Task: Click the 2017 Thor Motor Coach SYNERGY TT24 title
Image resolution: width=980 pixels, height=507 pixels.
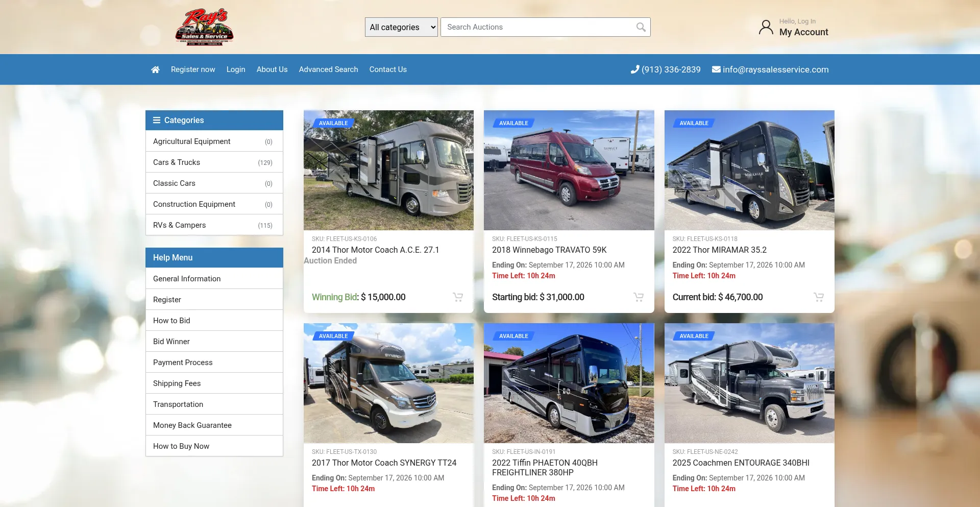Action: click(x=384, y=463)
